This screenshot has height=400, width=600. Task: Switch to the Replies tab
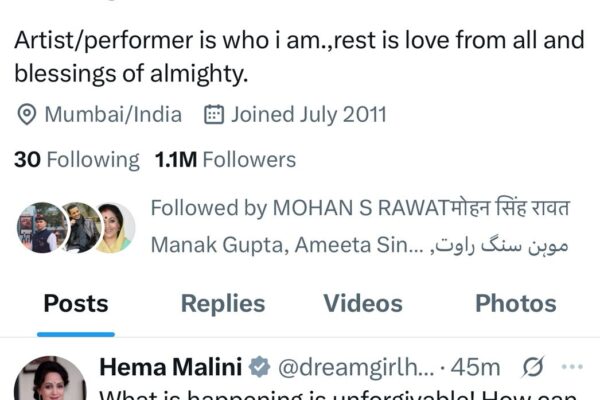click(x=222, y=304)
